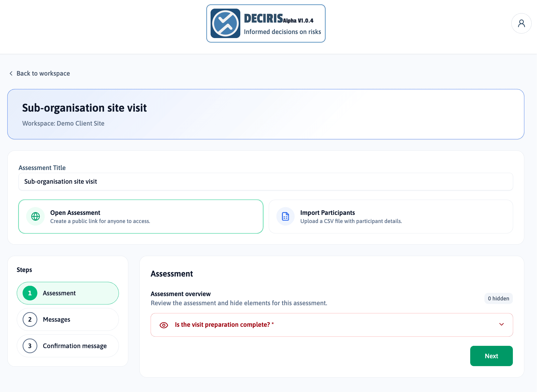Open the user profile icon

tap(521, 23)
